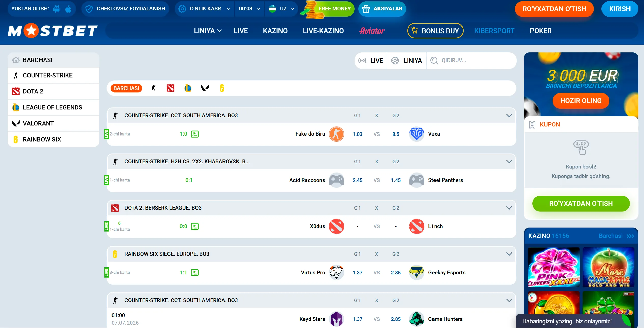Open live stream icon for Virtus.Pro match
The height and width of the screenshot is (328, 644).
(x=195, y=273)
